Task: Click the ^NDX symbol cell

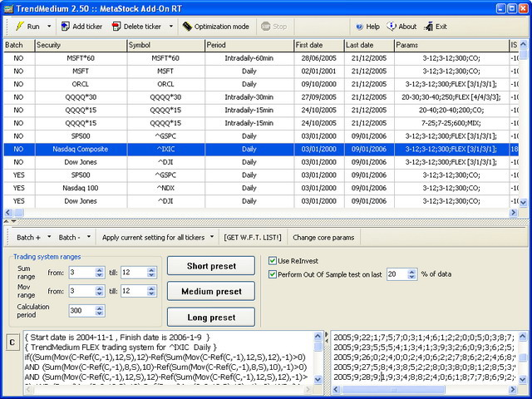Action: click(x=166, y=188)
